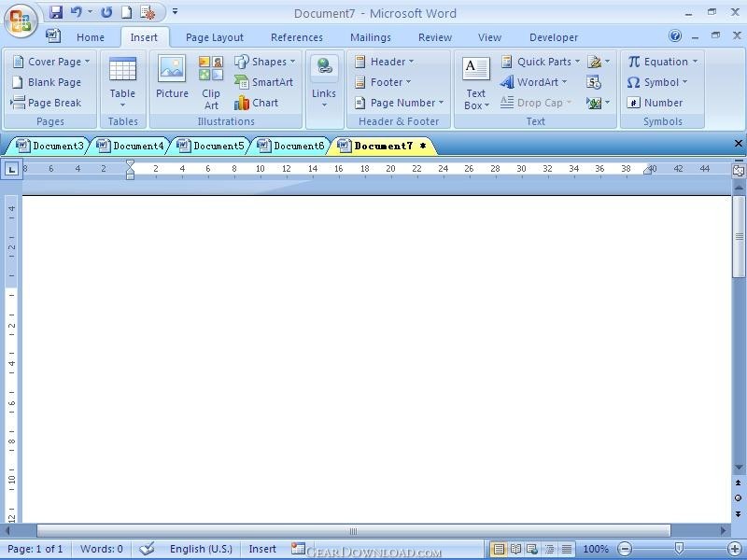This screenshot has width=747, height=560.
Task: Open the Page Layout tab
Action: coord(215,37)
